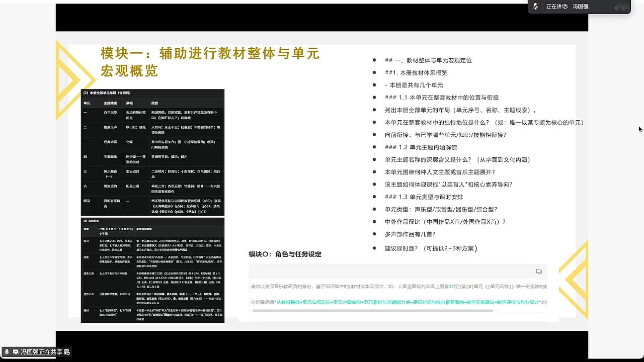Click the screen-share icon before 冯国强正在共享
The width and height of the screenshot is (644, 362).
click(16, 351)
